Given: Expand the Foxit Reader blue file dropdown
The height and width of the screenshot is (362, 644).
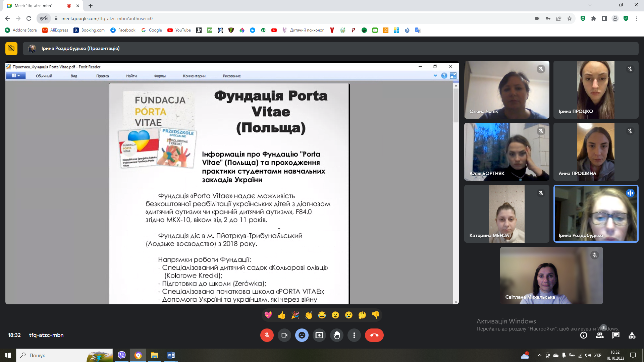Looking at the screenshot, I should (16, 76).
